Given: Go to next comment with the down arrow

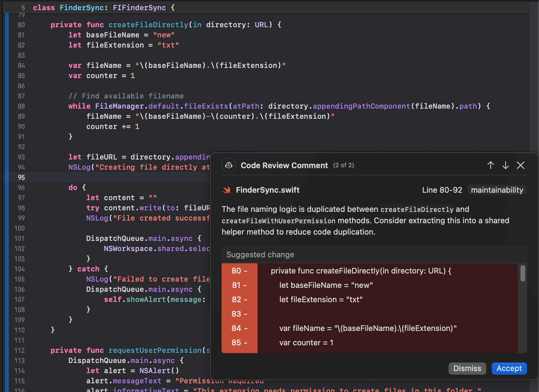Looking at the screenshot, I should click(x=505, y=165).
